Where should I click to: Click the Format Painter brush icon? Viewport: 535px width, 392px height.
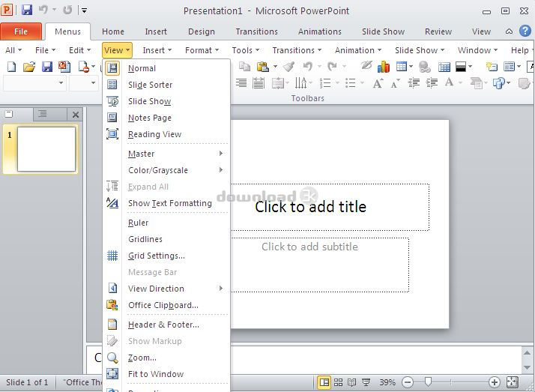coord(289,67)
